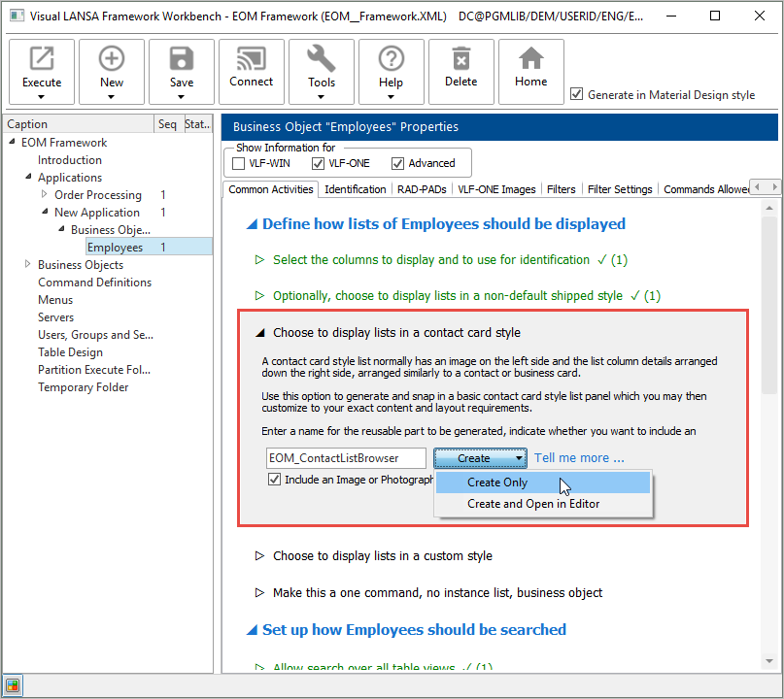Screen dimensions: 784x699
Task: Collapse the Applications tree node
Action: point(28,177)
